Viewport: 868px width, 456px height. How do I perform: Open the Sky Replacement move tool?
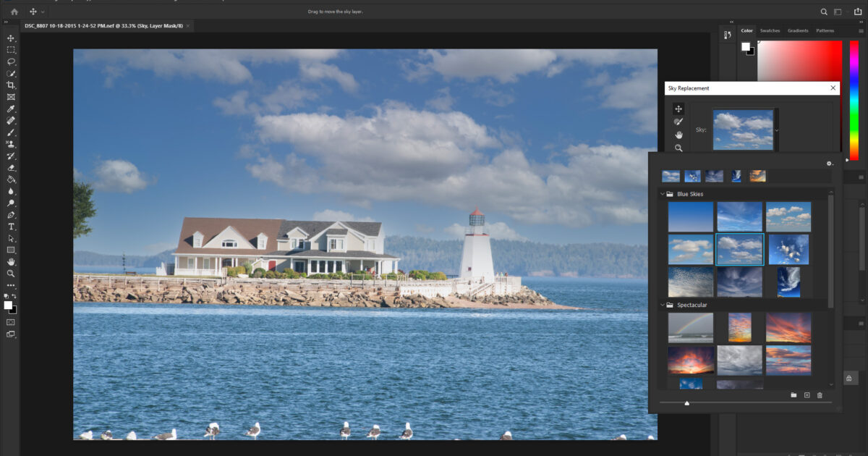tap(678, 108)
